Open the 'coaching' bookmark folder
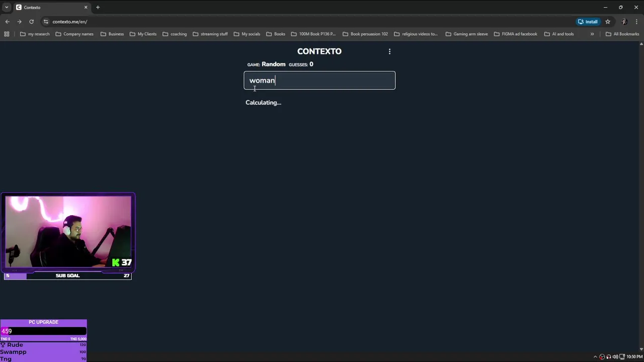644x362 pixels. click(175, 34)
